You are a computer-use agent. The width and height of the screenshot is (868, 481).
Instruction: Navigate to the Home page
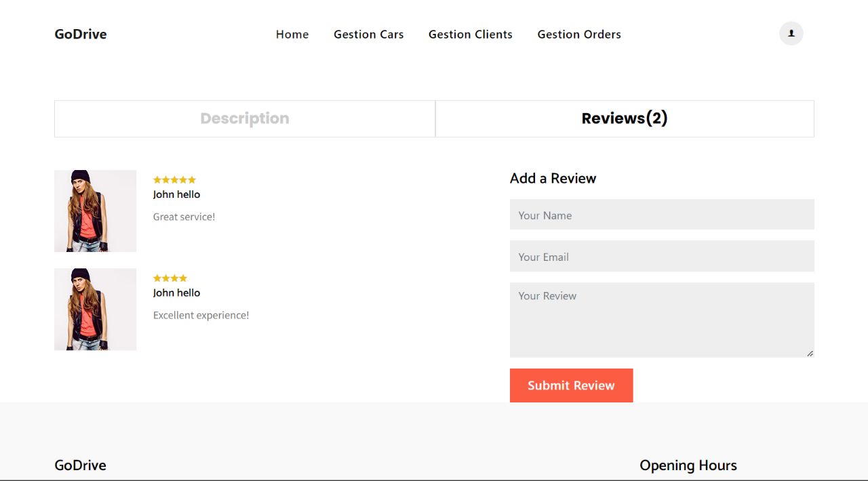[x=292, y=34]
